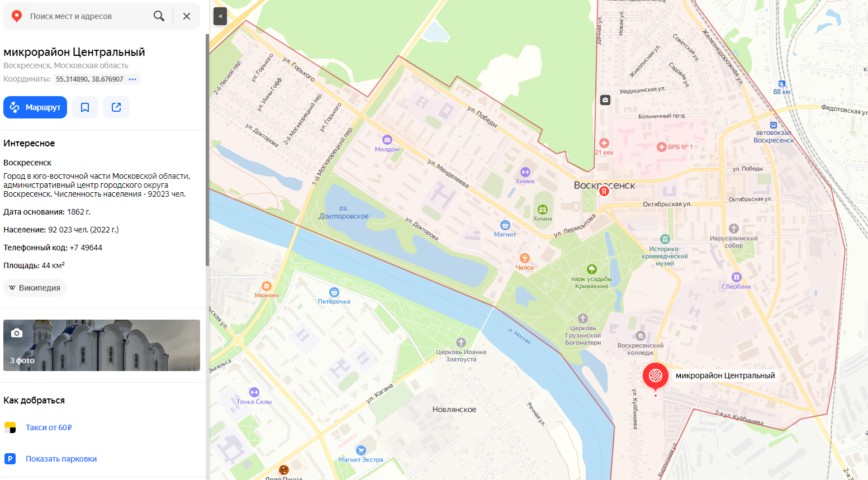Clear the search with X icon
Screen dimensions: 868x480
(x=187, y=16)
